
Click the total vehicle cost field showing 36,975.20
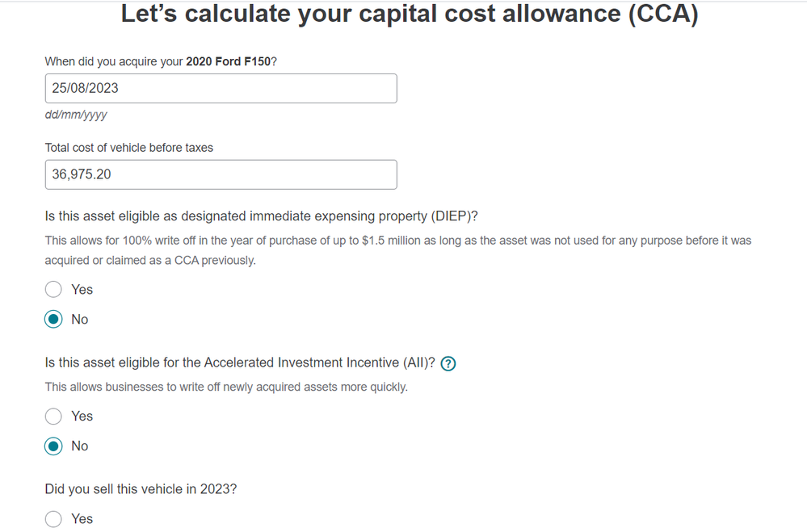[x=221, y=174]
